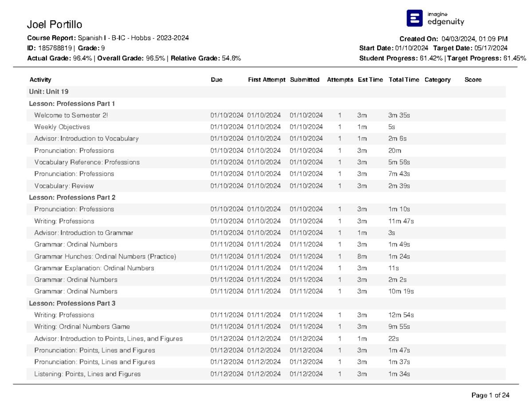Click the Activity column header
Viewport: 532px width, 411px height.
pyautogui.click(x=40, y=80)
